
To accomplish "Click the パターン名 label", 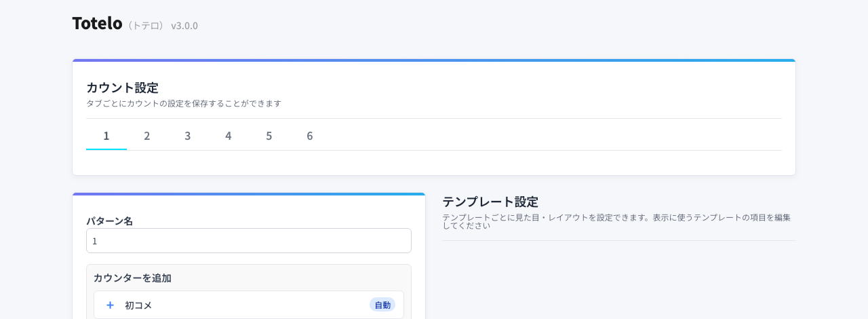I will point(109,221).
